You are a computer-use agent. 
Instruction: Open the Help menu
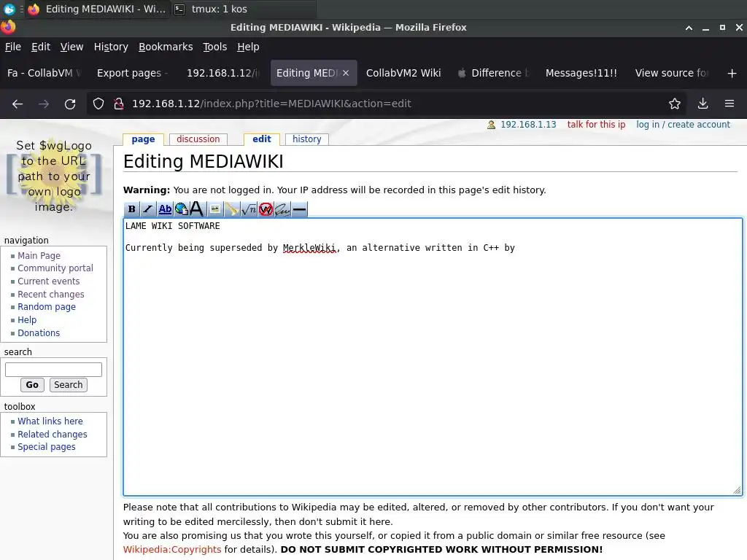coord(248,47)
